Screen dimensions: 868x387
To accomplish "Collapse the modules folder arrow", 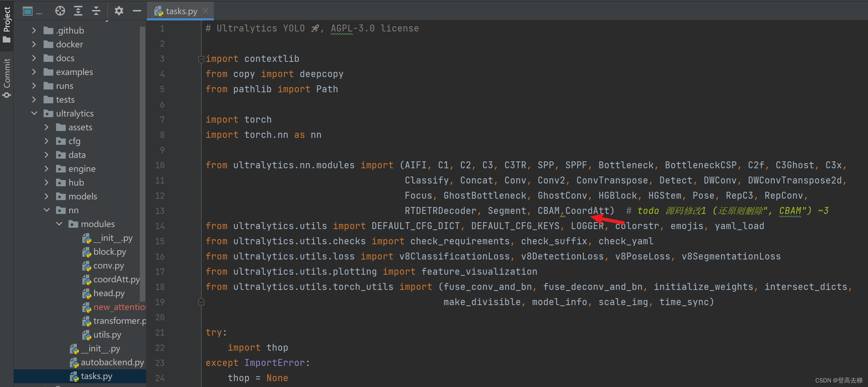I will [x=59, y=224].
